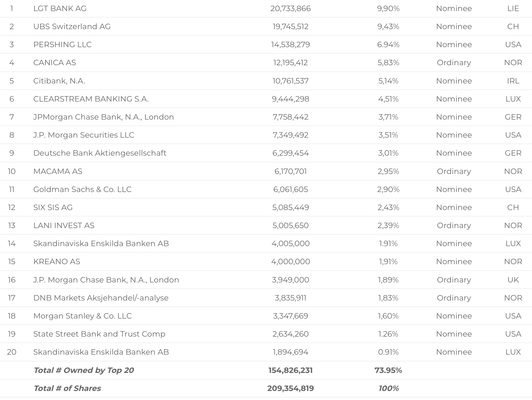This screenshot has height=400, width=532.
Task: Select Citibank, N.A. percentage 5,14%
Action: [388, 81]
